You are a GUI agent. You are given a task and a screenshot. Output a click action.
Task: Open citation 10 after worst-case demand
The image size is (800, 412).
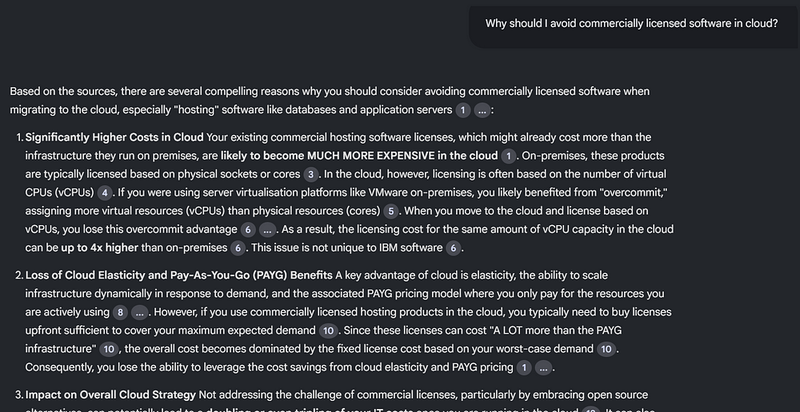[x=606, y=349]
